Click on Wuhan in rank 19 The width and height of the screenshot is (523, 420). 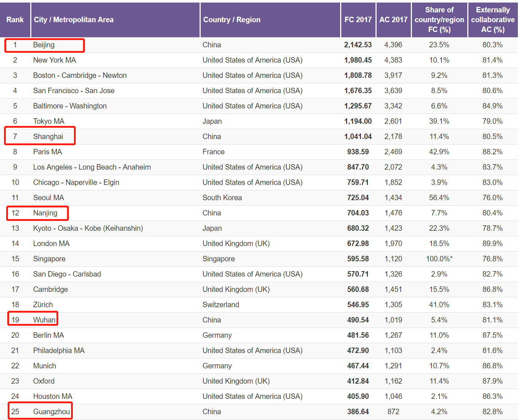coord(44,320)
